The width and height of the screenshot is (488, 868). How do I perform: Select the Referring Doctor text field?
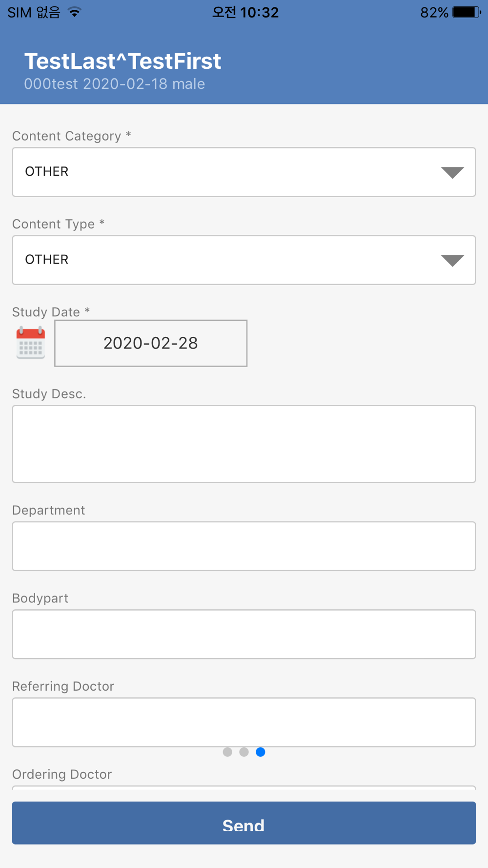(244, 722)
